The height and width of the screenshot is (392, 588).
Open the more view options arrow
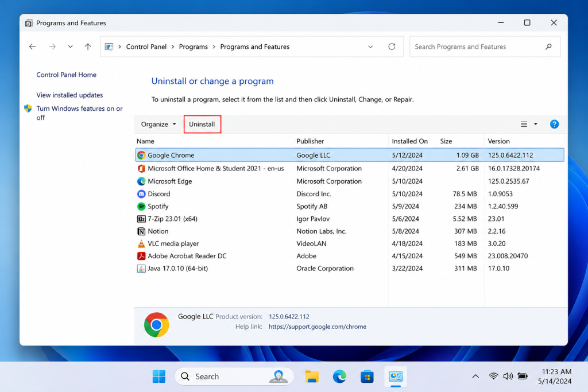(x=536, y=124)
